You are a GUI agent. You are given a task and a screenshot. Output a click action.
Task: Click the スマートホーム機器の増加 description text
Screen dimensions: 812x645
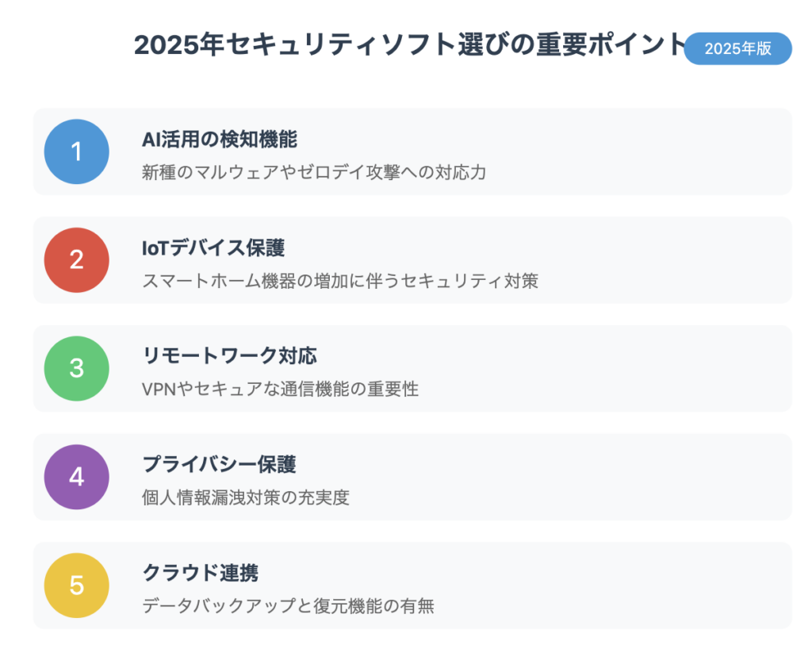pos(340,281)
